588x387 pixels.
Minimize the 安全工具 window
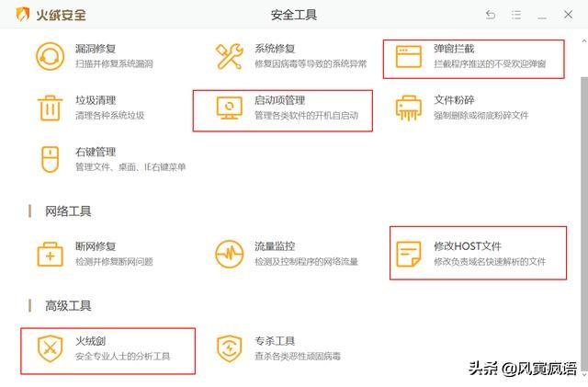(542, 15)
